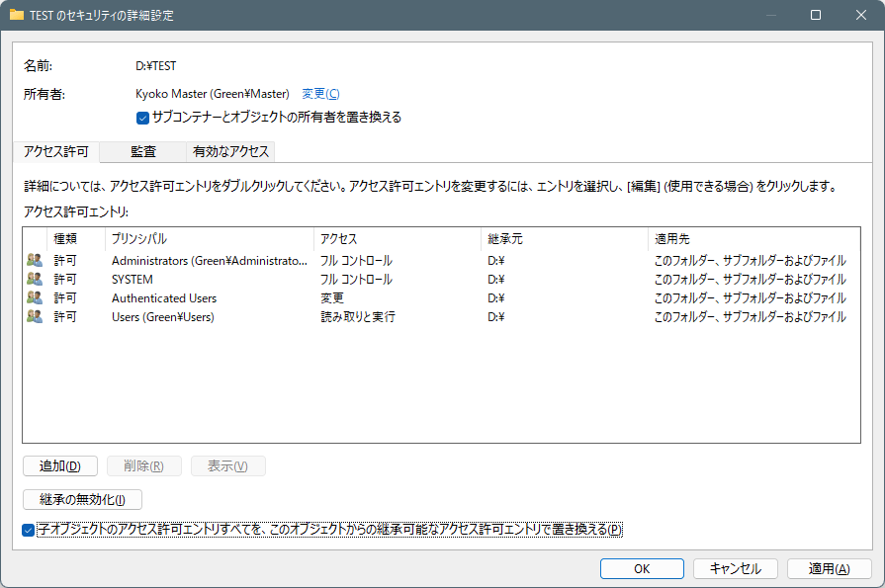Uncheck 子オブジェクトのアクセス許可エントリすべてを置き換える checkbox
885x588 pixels.
pos(29,530)
